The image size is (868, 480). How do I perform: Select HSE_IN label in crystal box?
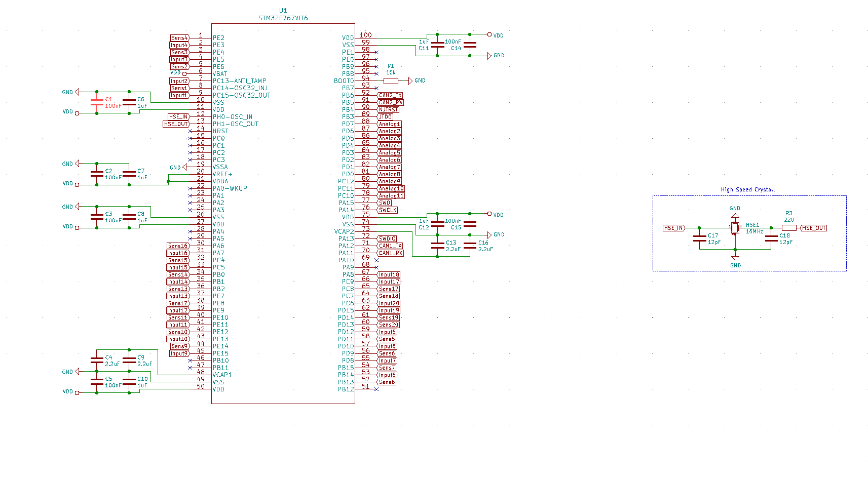tap(674, 228)
